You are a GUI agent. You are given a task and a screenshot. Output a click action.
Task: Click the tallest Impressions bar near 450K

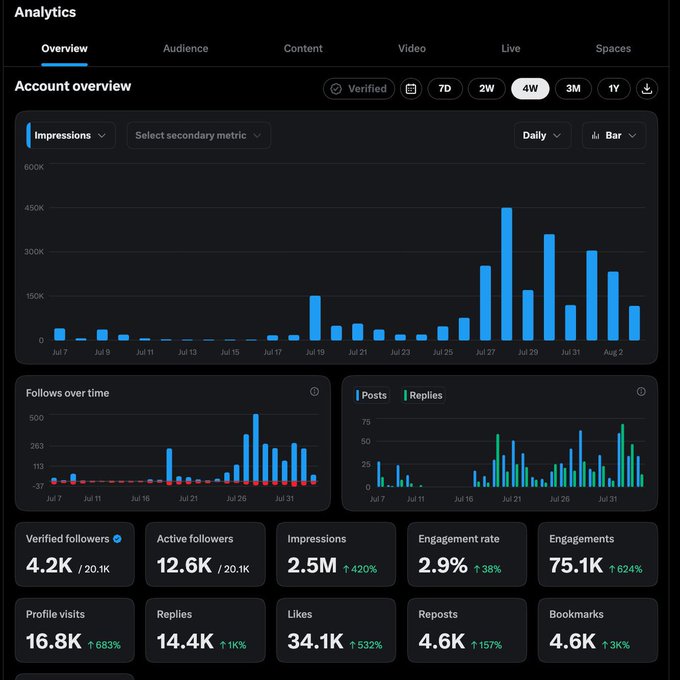[507, 274]
